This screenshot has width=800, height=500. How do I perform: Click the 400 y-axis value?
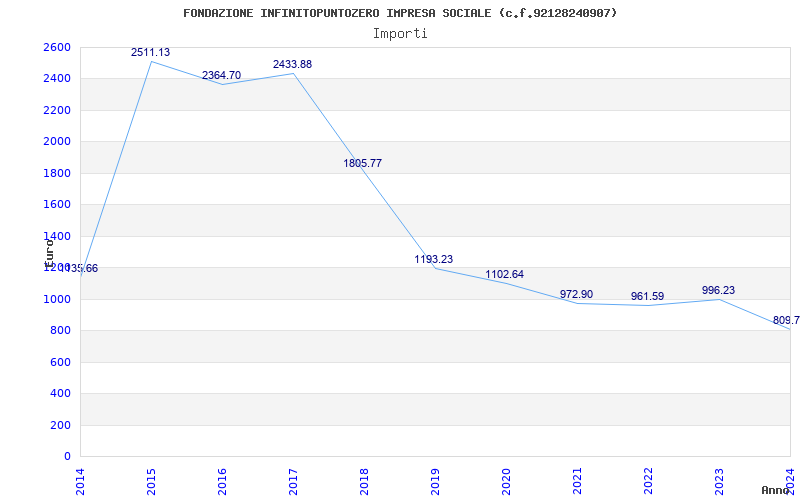pyautogui.click(x=60, y=393)
